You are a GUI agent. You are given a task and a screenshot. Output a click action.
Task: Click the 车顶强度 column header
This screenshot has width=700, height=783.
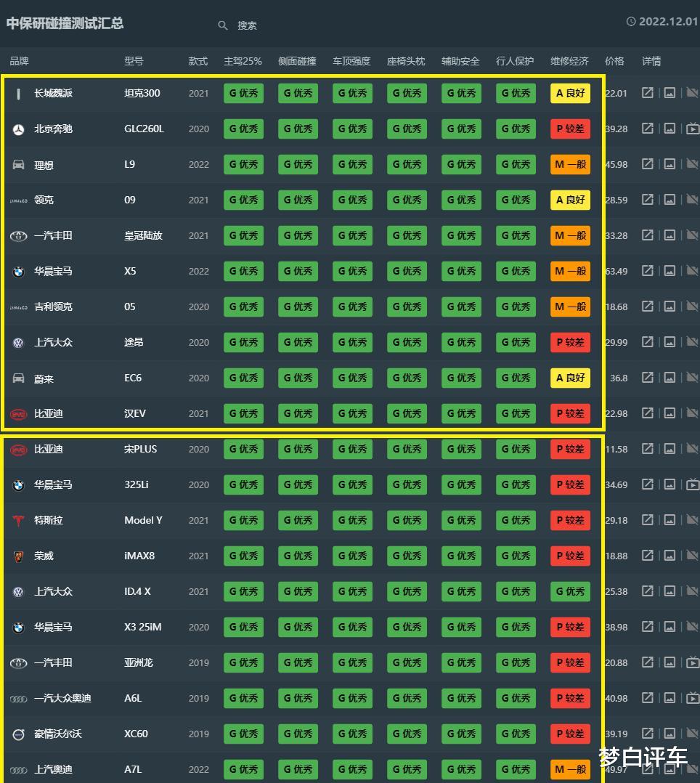pyautogui.click(x=351, y=61)
